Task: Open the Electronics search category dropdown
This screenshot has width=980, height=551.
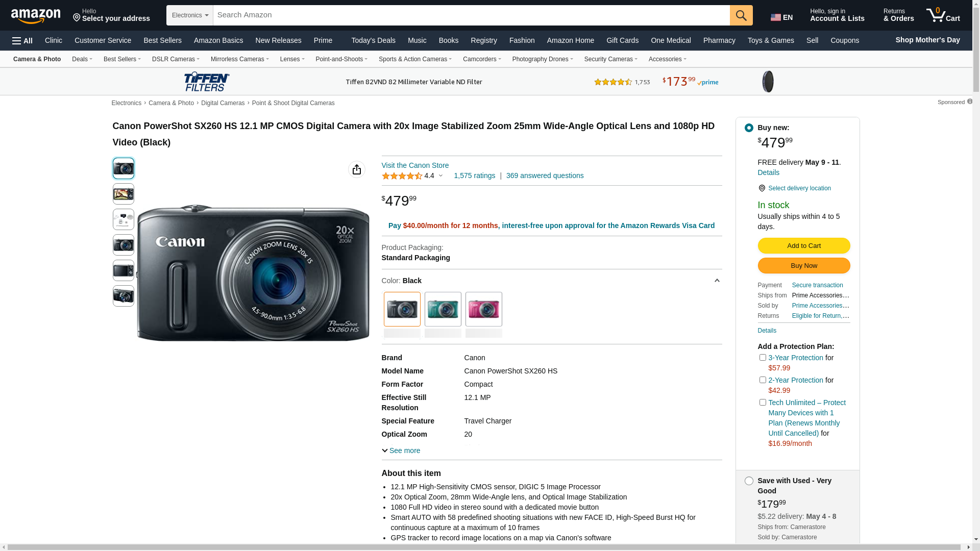Action: (189, 15)
